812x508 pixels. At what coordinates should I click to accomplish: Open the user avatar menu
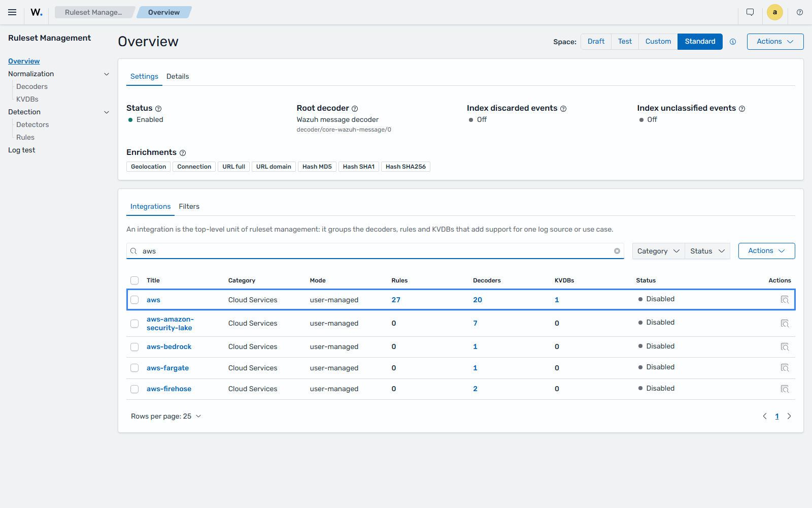775,12
